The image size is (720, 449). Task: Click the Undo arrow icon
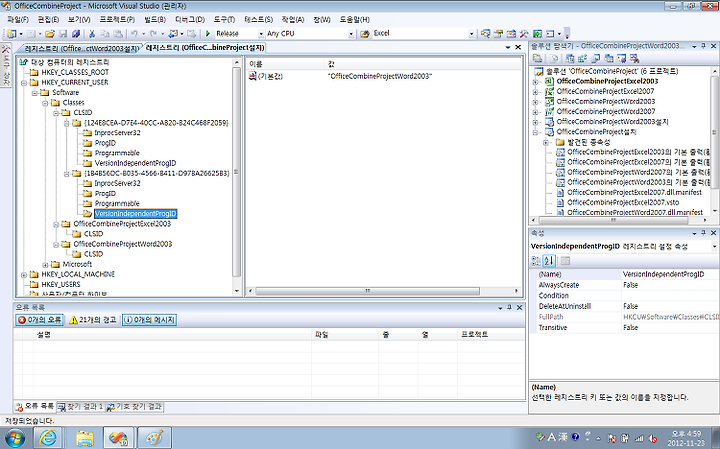point(134,34)
